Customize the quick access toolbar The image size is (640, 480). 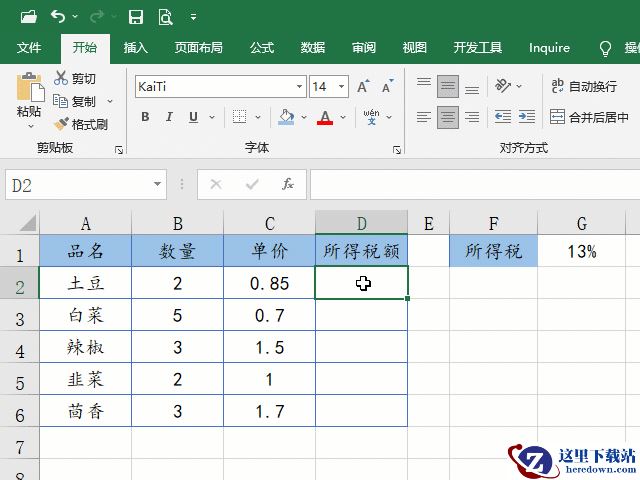pyautogui.click(x=193, y=17)
